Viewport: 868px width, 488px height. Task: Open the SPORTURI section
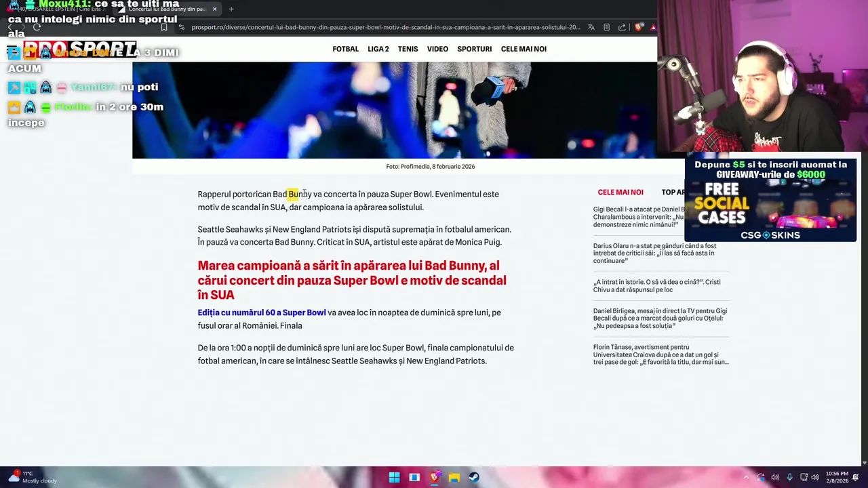tap(474, 49)
